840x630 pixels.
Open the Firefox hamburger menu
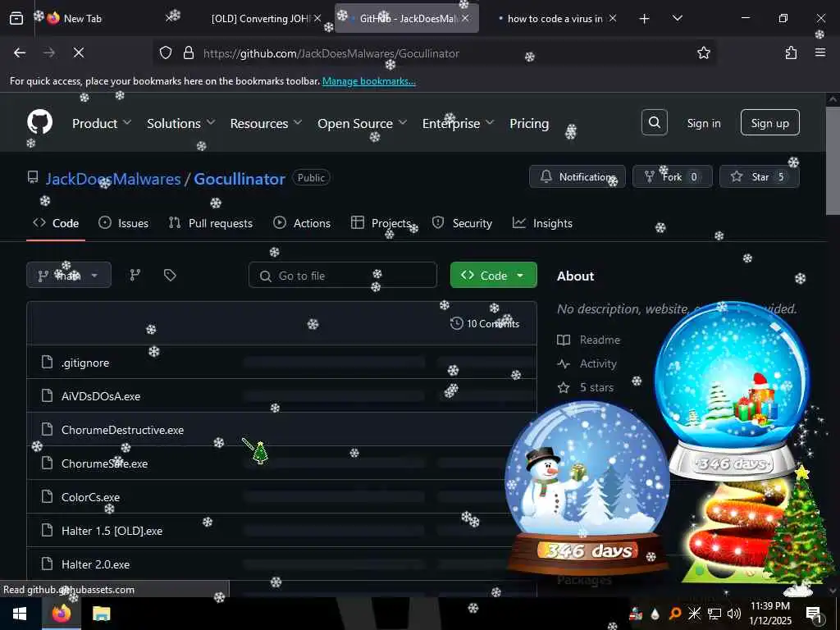(x=819, y=52)
